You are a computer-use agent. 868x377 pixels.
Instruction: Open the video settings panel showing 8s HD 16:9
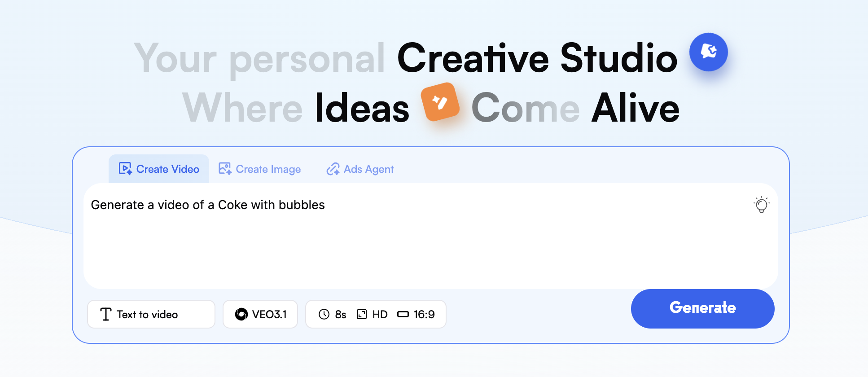click(376, 314)
